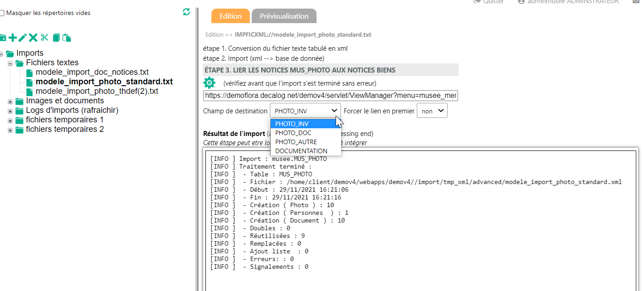
Task: Refresh the file tree with green arrows icon
Action: (x=186, y=12)
